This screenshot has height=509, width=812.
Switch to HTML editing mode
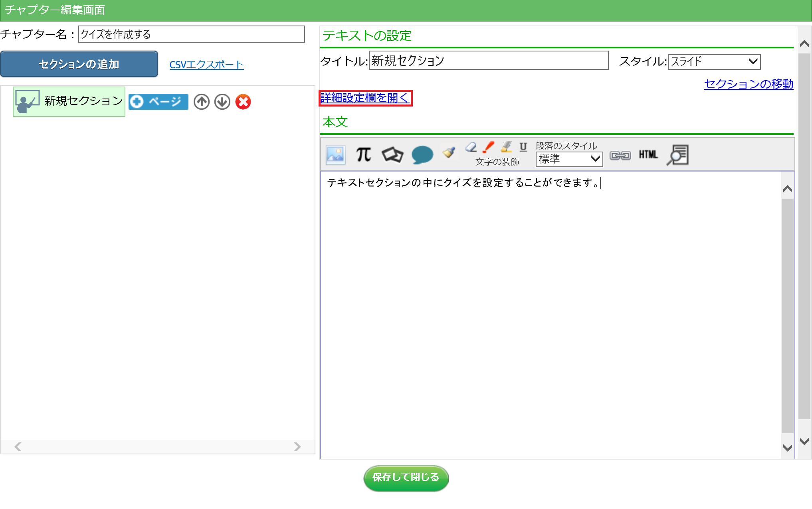click(648, 155)
